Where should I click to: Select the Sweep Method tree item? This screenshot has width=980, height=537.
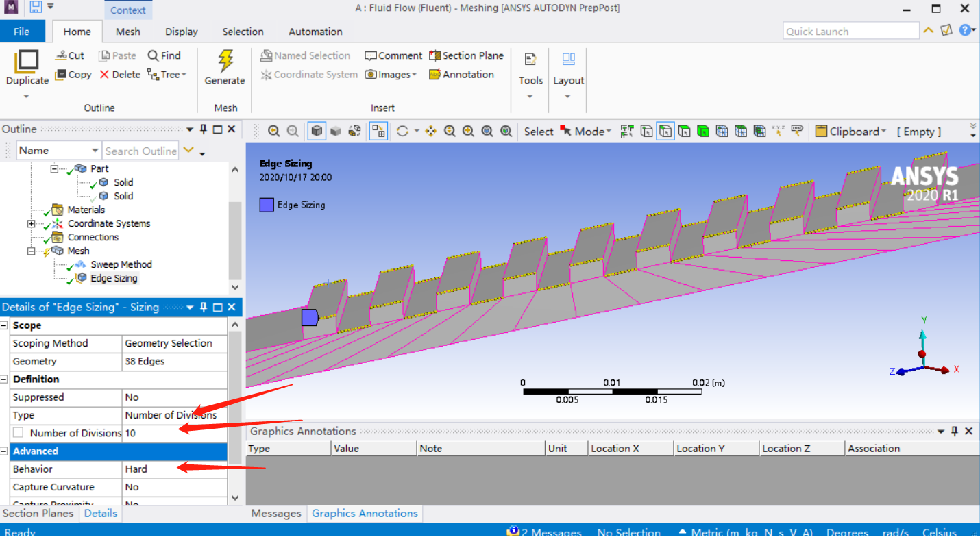click(x=121, y=264)
